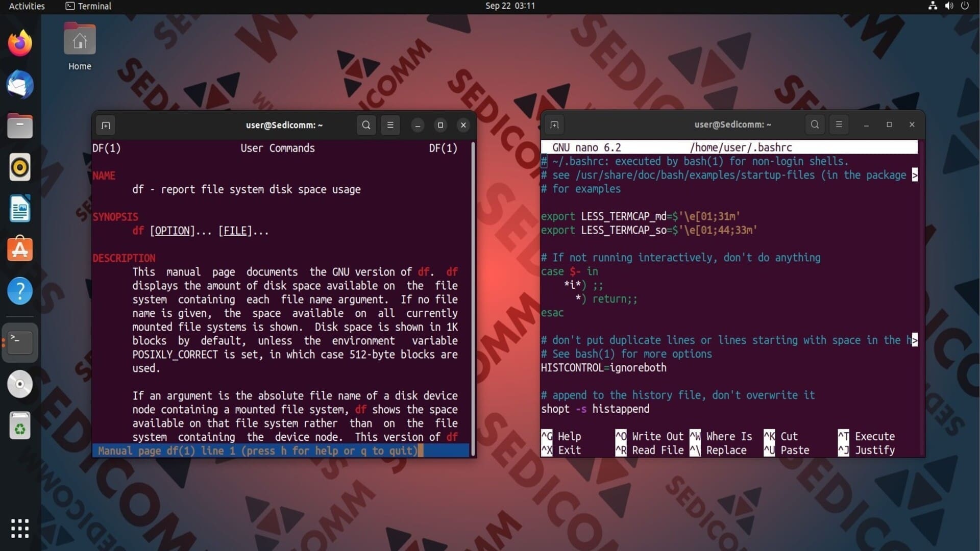
Task: Maximize the df manual terminal window
Action: tap(440, 125)
